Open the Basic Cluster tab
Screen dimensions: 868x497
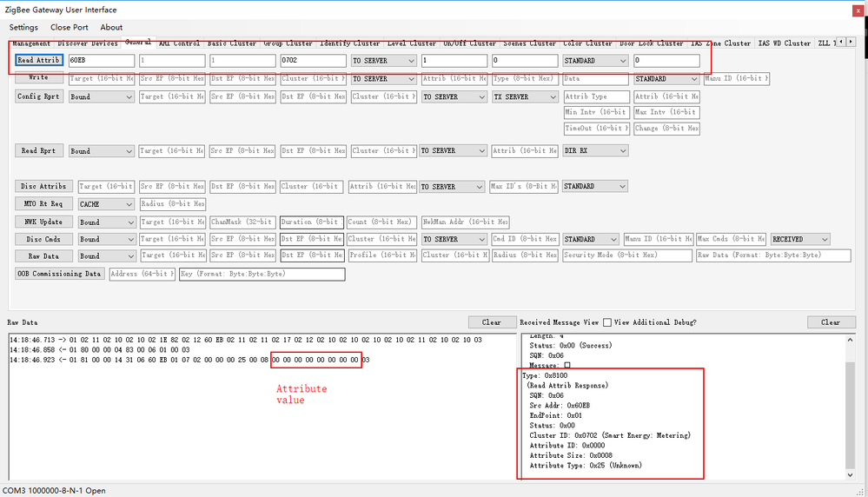pyautogui.click(x=232, y=43)
